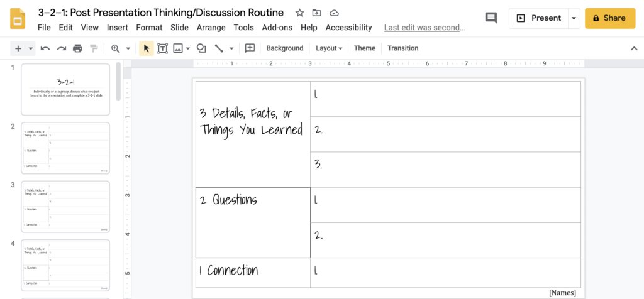Open the Help menu
Screen dimensions: 644x299
[x=309, y=28]
